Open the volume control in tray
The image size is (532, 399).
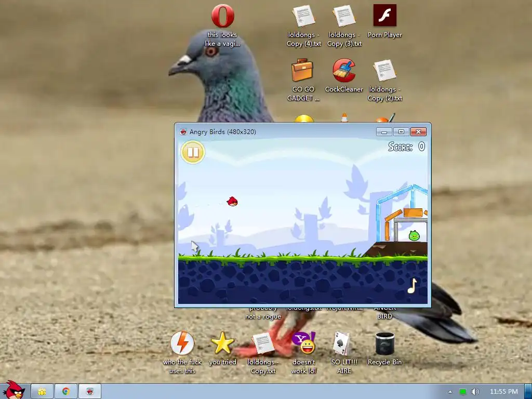(475, 392)
